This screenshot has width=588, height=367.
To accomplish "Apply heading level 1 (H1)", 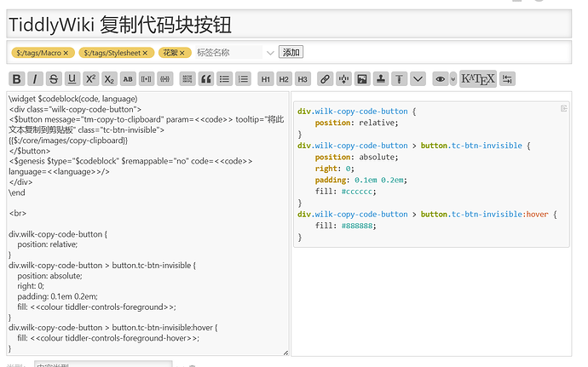I will pos(266,79).
